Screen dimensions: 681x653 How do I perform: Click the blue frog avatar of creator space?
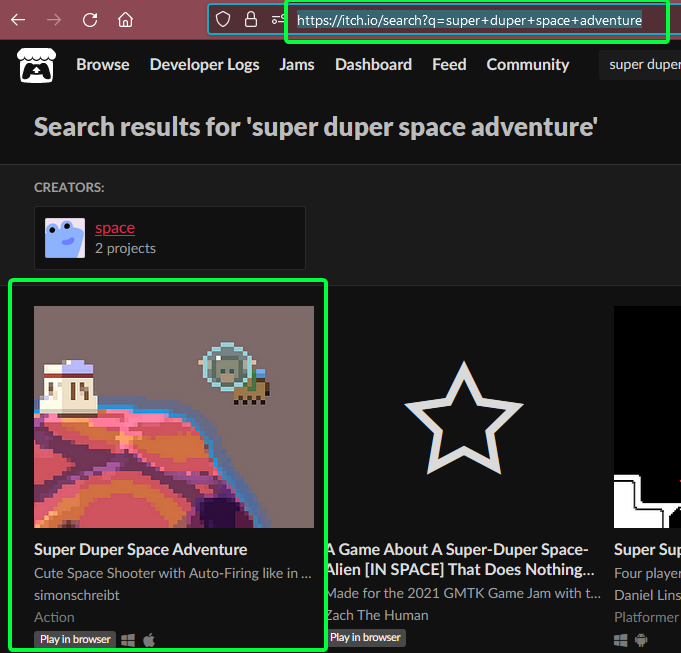click(65, 238)
